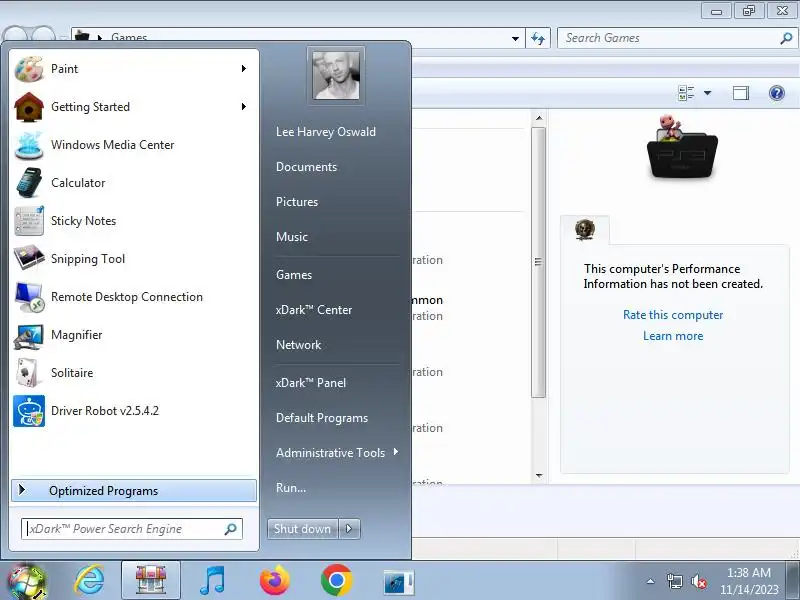Launch the Magnifier icon
This screenshot has width=800, height=600.
click(x=29, y=335)
